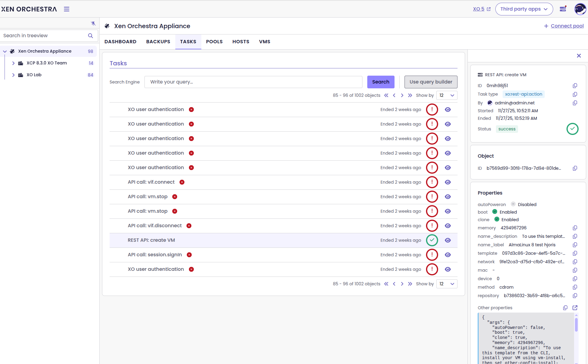
Task: Copy the Object ID value
Action: pos(575,168)
